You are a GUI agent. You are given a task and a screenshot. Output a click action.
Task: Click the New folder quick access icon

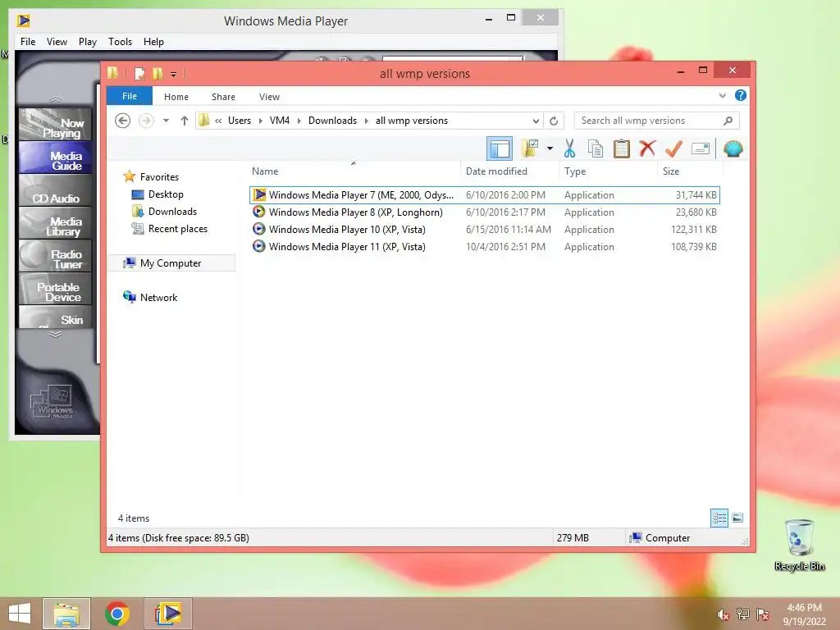157,73
